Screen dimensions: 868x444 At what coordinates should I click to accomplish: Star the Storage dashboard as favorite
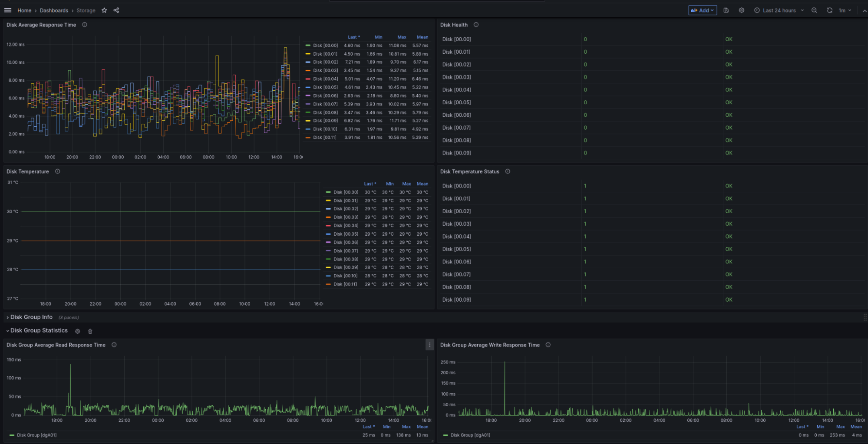[104, 10]
